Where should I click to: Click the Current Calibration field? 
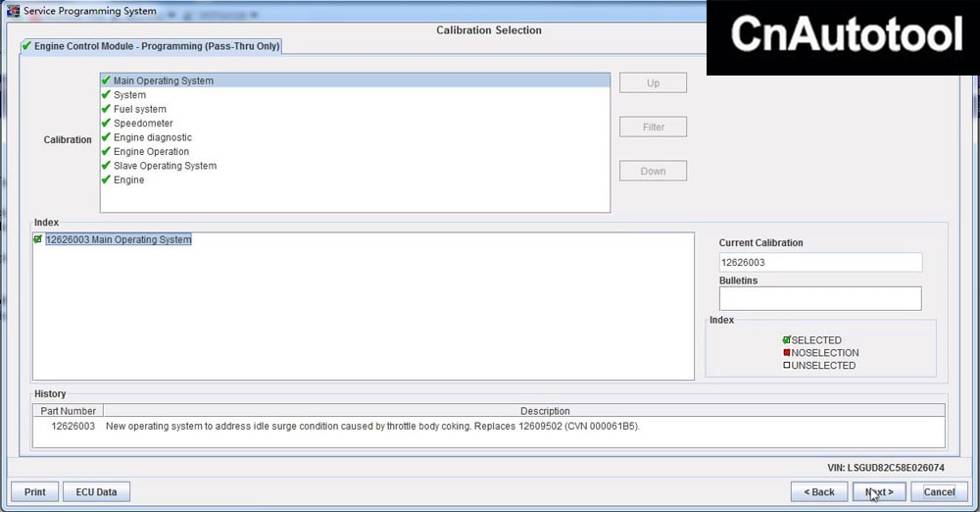click(820, 262)
